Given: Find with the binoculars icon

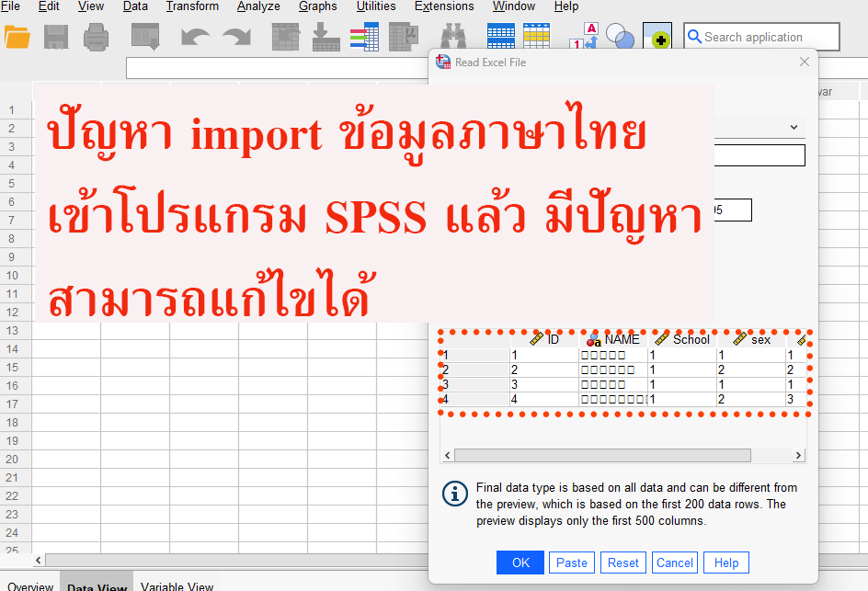Looking at the screenshot, I should (452, 37).
